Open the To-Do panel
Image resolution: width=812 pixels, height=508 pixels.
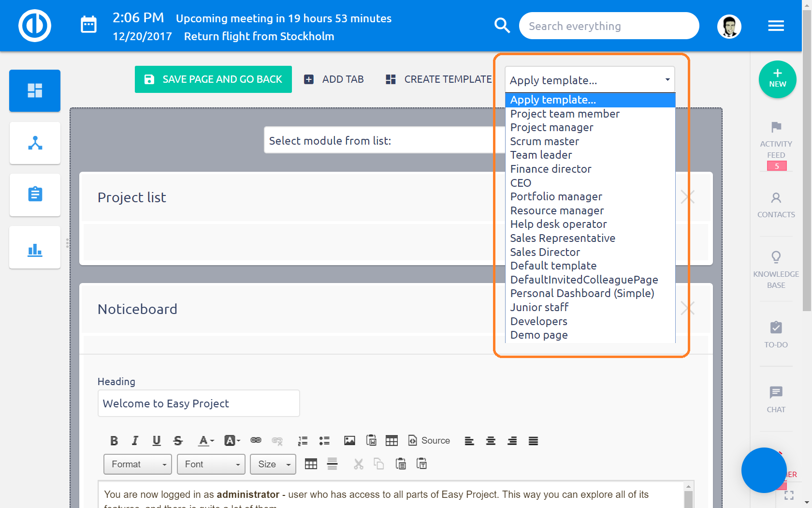[x=776, y=334]
